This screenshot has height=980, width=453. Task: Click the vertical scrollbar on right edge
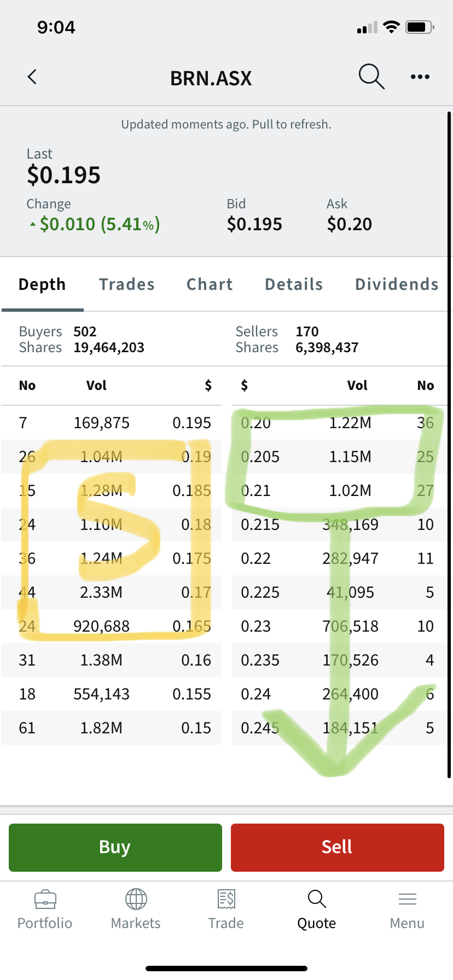click(449, 437)
